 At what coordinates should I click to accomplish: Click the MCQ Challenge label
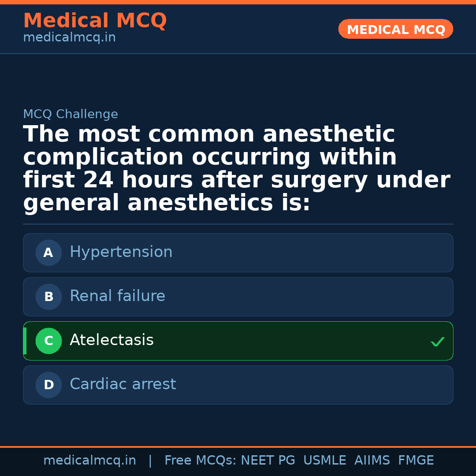pyautogui.click(x=71, y=115)
